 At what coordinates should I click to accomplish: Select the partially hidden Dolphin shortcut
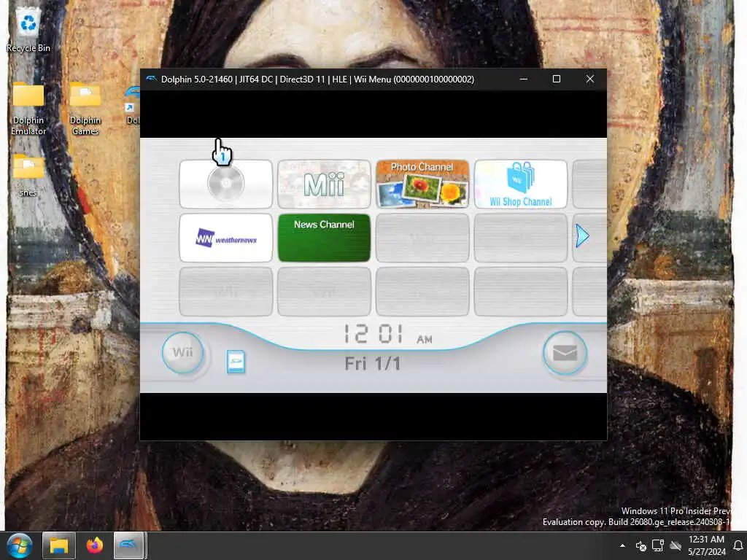(x=132, y=106)
